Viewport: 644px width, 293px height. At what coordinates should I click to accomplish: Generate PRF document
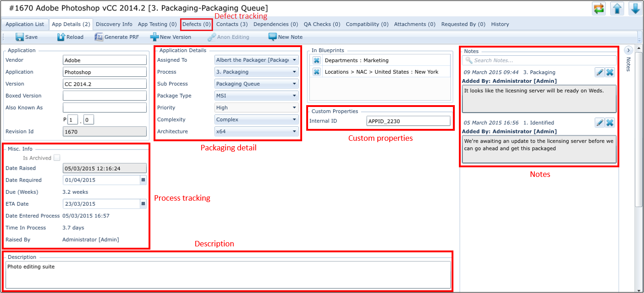[117, 37]
